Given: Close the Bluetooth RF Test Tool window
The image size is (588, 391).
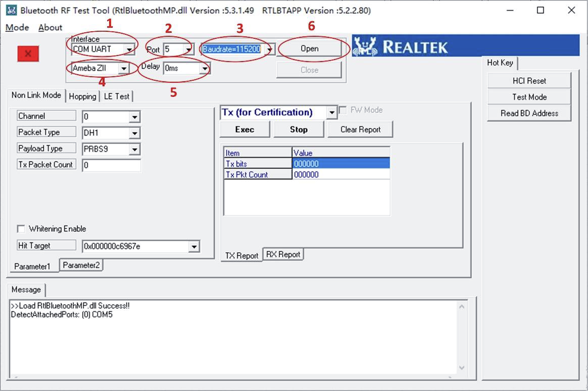Looking at the screenshot, I should coord(571,10).
